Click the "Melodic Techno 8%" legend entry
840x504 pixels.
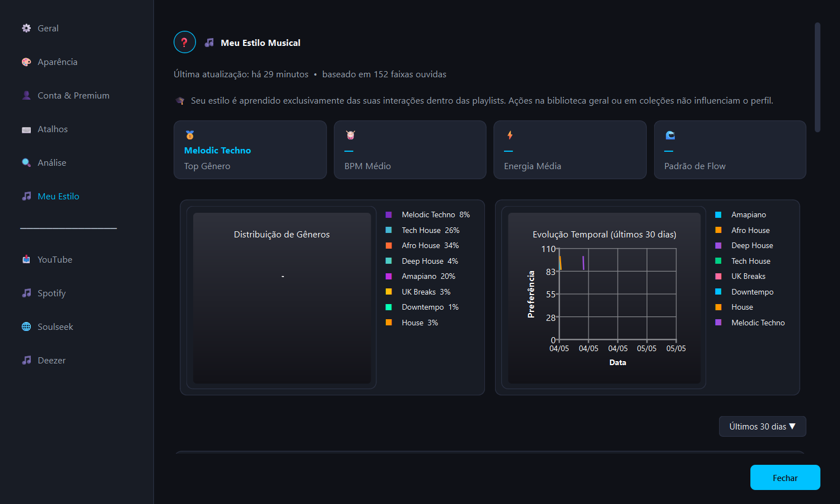436,214
